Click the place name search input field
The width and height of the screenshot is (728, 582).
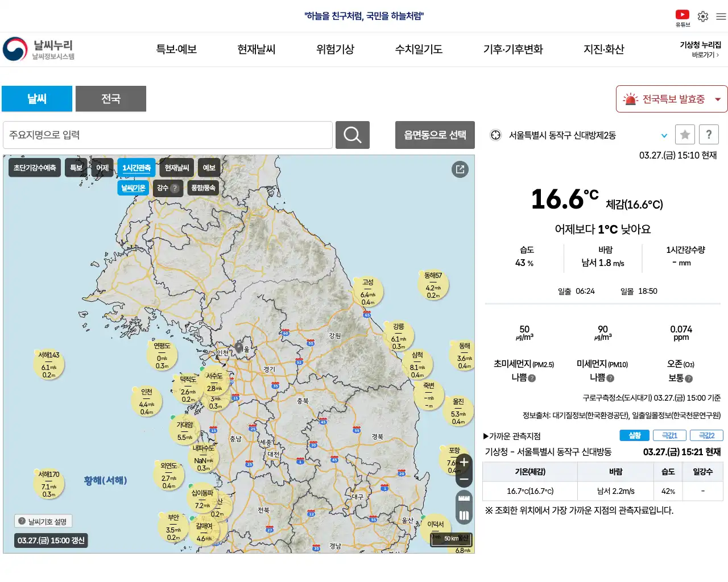[168, 135]
